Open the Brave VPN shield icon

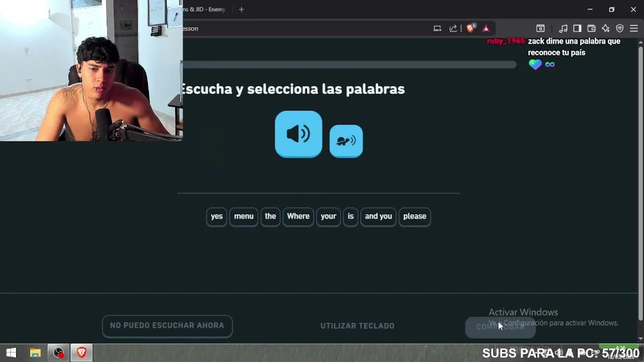point(620,29)
